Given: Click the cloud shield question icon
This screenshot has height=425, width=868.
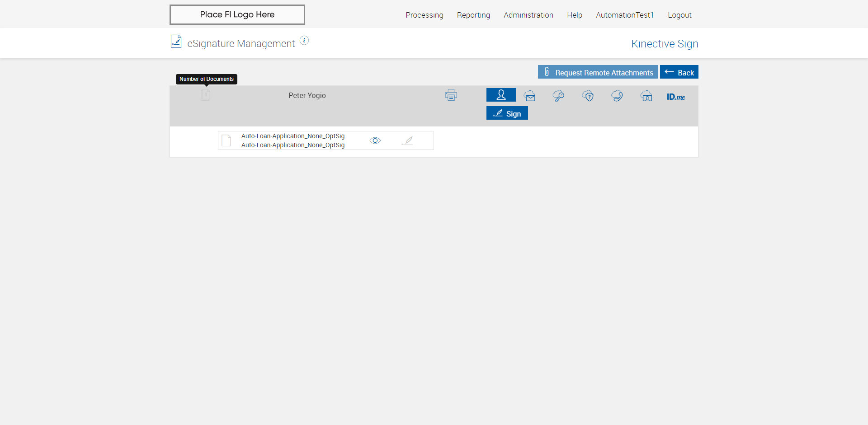Looking at the screenshot, I should (588, 96).
